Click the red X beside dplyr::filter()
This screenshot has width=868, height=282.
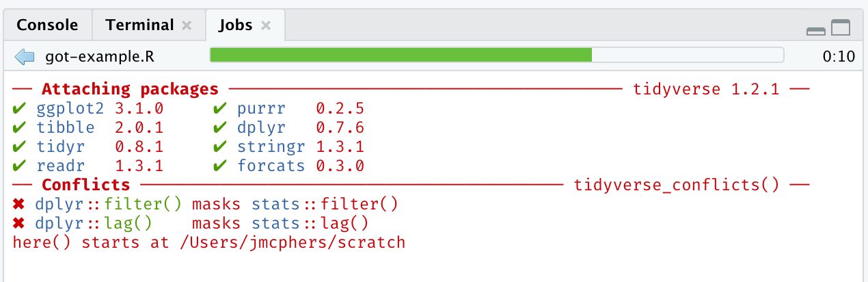coord(19,204)
